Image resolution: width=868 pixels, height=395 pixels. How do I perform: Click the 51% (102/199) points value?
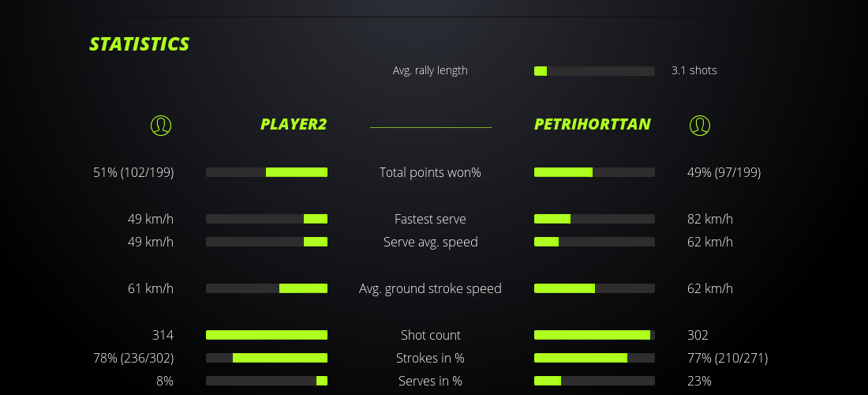[x=133, y=172]
